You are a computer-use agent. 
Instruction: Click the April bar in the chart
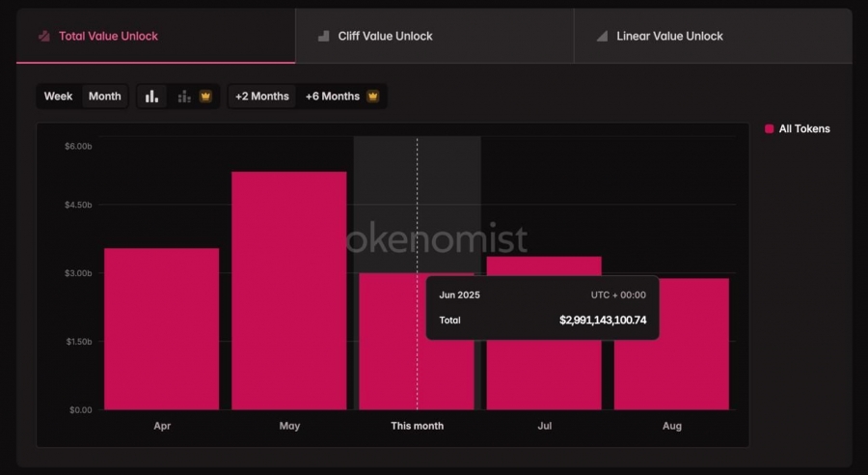click(x=162, y=328)
